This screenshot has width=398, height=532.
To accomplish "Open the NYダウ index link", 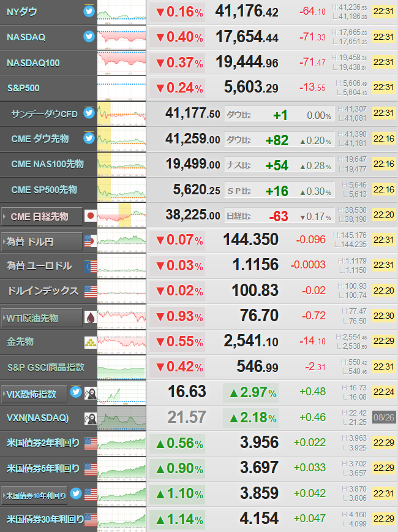I will pos(22,12).
